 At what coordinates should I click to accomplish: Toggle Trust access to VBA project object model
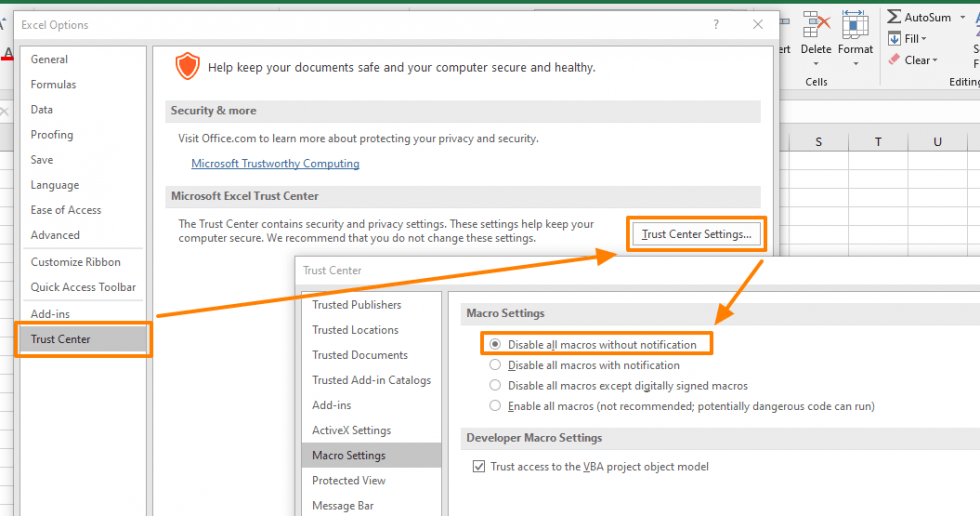tap(479, 467)
